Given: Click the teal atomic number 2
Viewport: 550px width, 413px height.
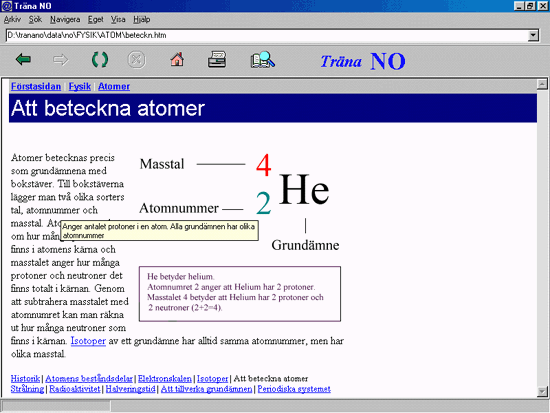Looking at the screenshot, I should tap(263, 203).
